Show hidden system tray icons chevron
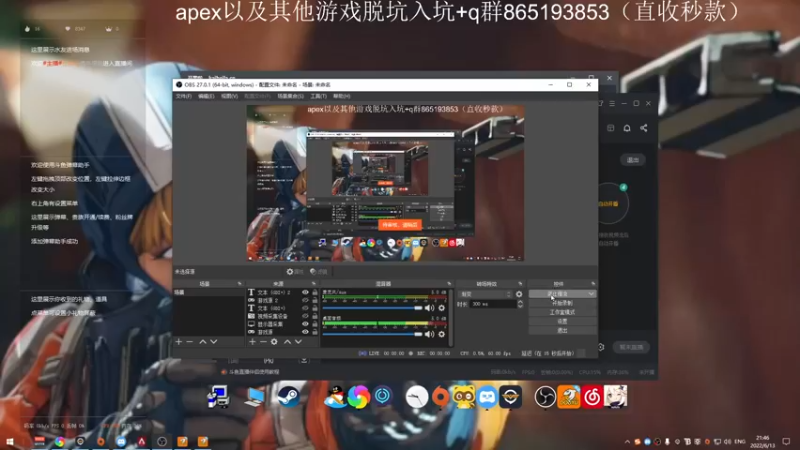 tap(627, 442)
